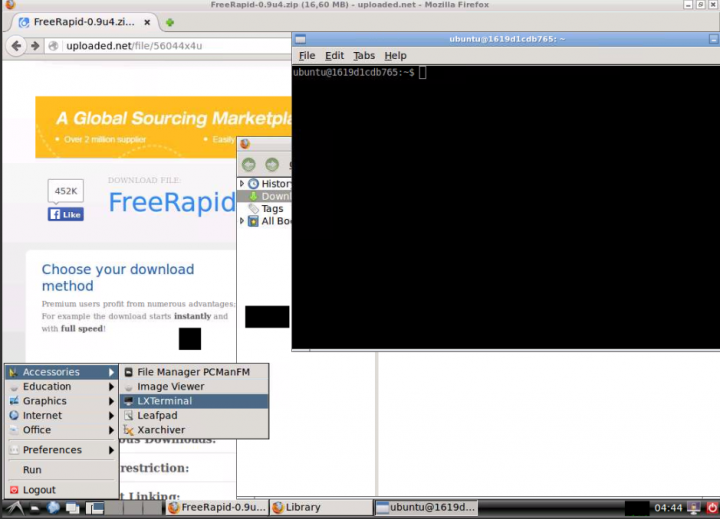This screenshot has height=519, width=720.
Task: Click Run in the start menu
Action: (x=62, y=470)
